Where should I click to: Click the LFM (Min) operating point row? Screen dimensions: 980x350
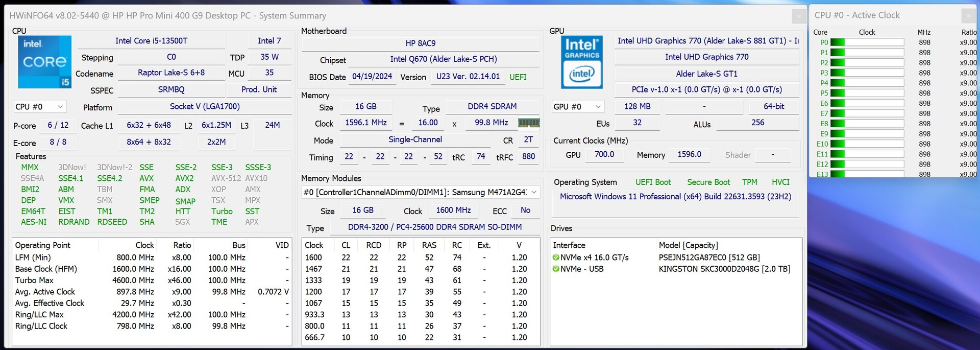click(152, 258)
